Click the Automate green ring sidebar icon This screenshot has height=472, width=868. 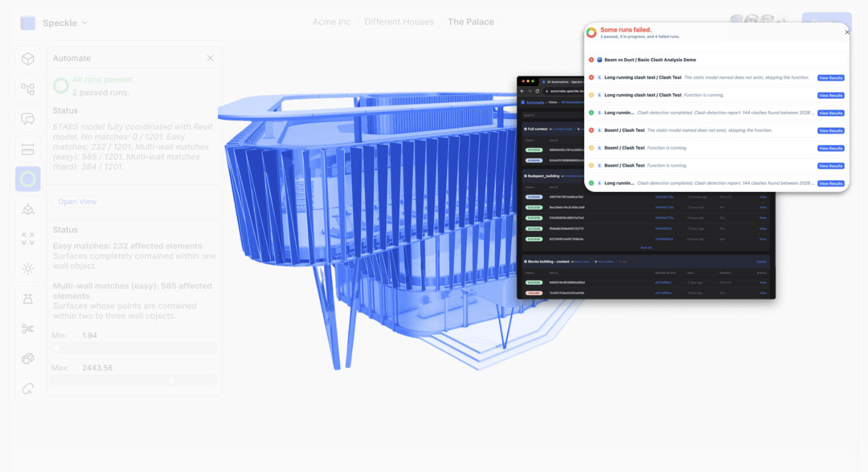[28, 179]
